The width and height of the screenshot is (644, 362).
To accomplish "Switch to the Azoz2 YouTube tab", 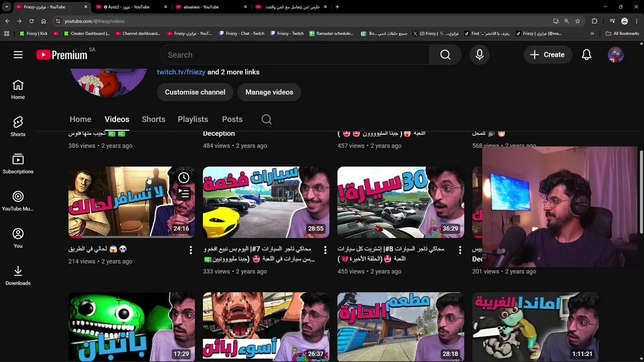I will (132, 7).
